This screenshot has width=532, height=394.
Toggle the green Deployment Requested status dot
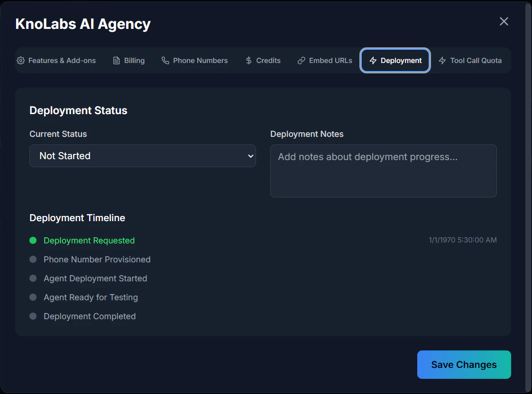(33, 240)
